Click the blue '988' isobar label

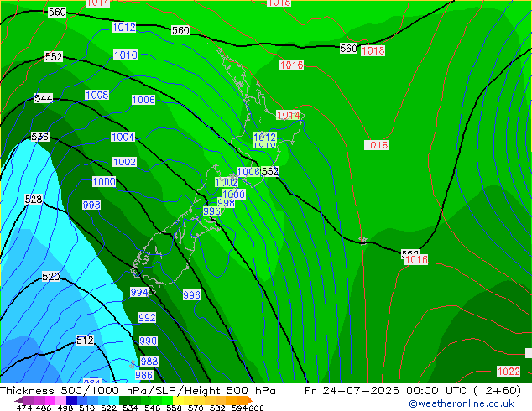(x=149, y=361)
